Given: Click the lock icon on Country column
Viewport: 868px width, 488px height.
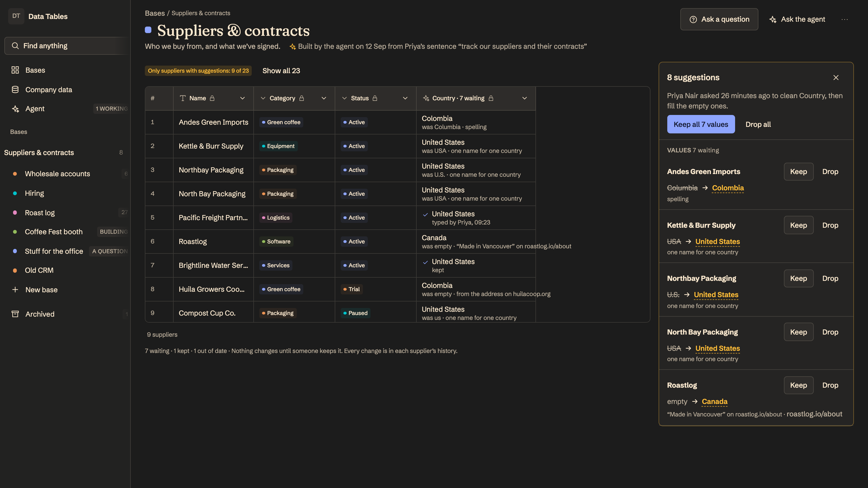Looking at the screenshot, I should coord(491,98).
